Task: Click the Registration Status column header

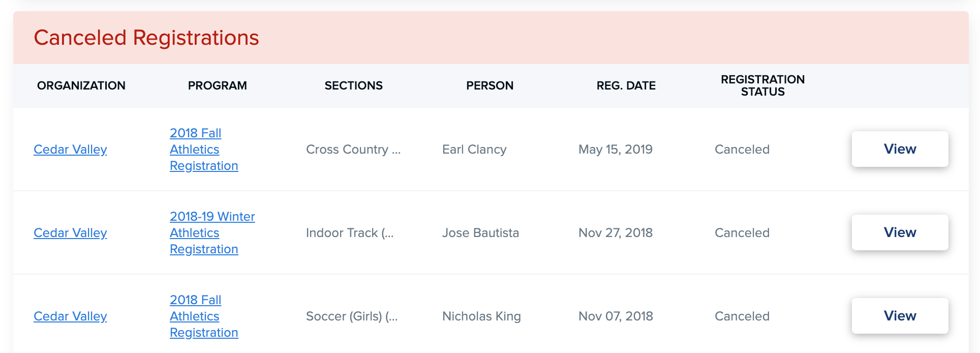Action: click(762, 85)
